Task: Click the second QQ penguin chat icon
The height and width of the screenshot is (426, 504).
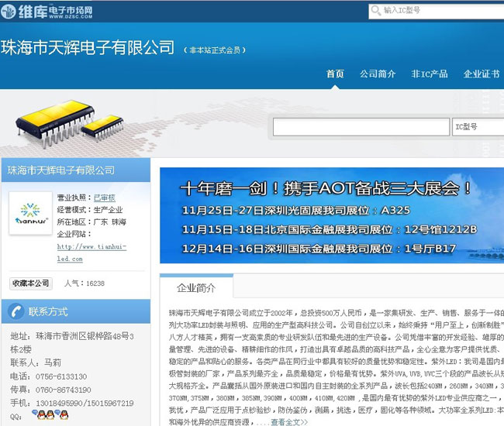Action: point(50,416)
